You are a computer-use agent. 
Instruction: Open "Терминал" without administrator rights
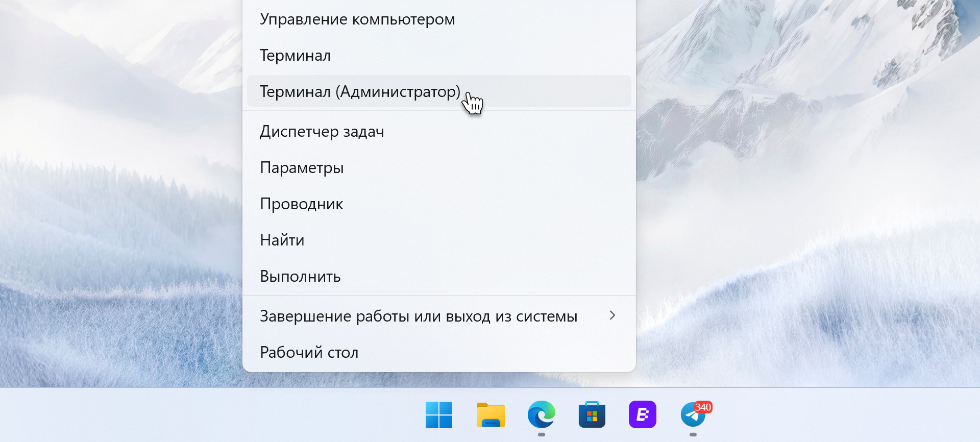pos(295,56)
